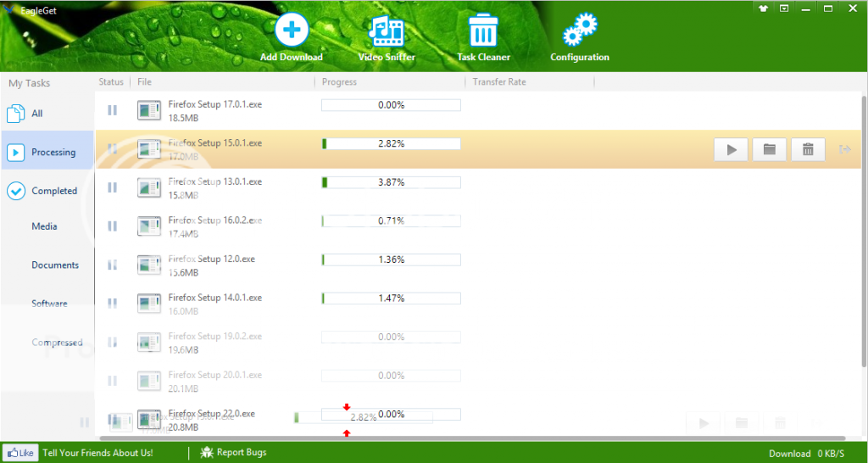This screenshot has width=868, height=463.
Task: Click the 15.6MB size of Firefox 12.0
Action: [183, 273]
